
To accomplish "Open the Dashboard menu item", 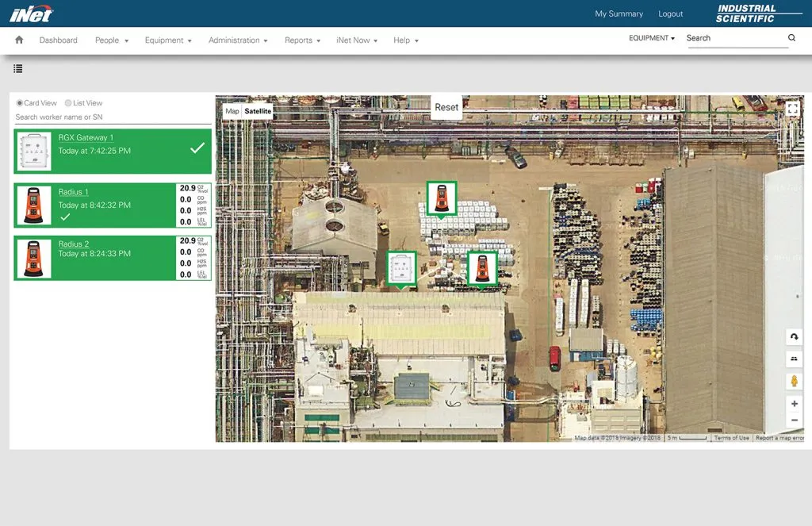I will pos(59,40).
